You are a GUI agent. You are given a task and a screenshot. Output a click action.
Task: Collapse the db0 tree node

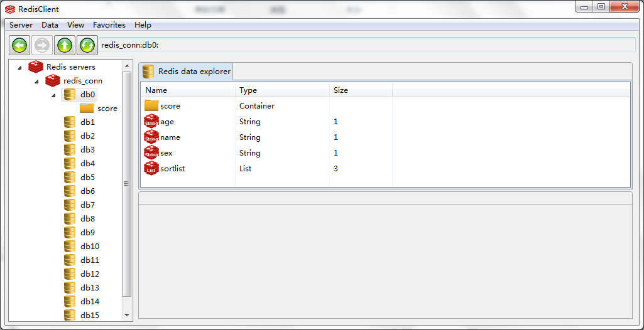coord(54,95)
